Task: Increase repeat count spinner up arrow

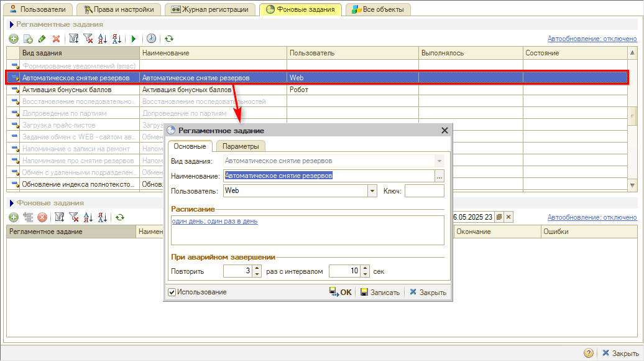Action: 257,268
